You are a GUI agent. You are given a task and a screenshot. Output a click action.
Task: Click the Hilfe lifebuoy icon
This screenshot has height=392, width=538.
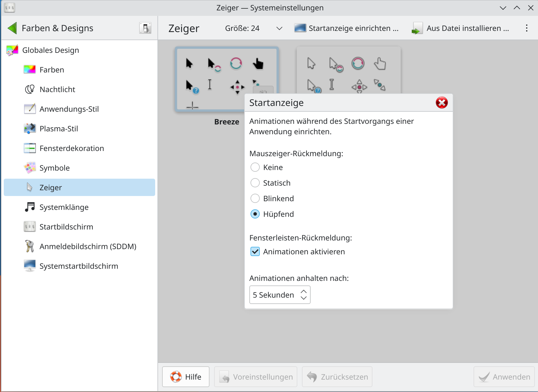tap(176, 377)
